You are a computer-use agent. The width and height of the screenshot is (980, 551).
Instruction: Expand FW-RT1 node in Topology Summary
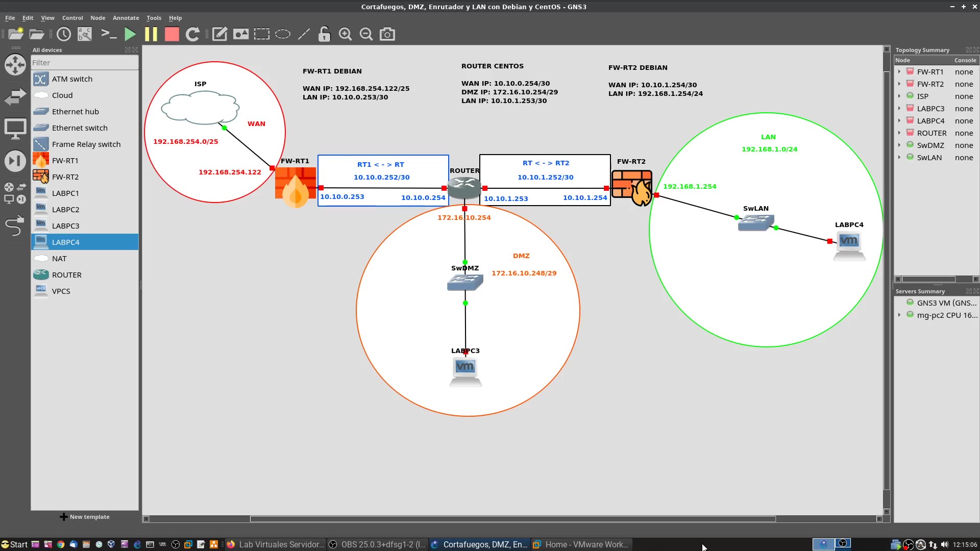click(x=899, y=72)
